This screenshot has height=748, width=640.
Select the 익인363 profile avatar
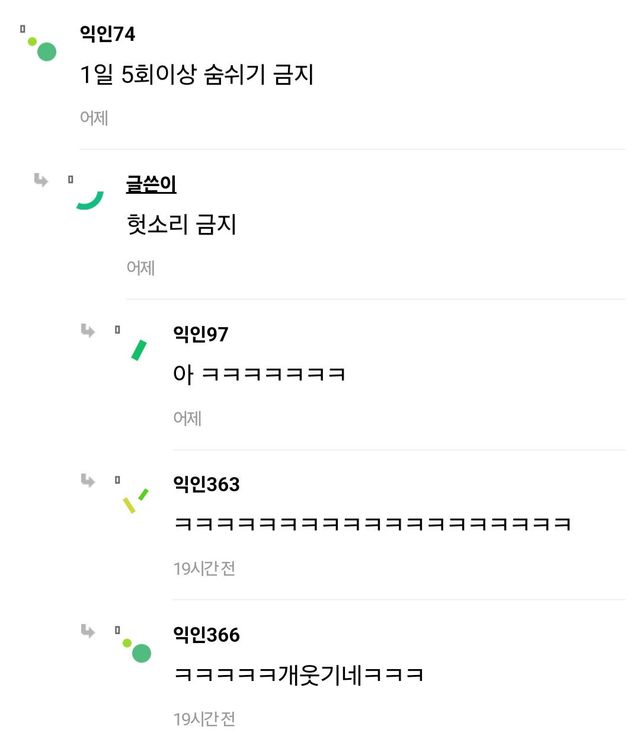point(135,499)
